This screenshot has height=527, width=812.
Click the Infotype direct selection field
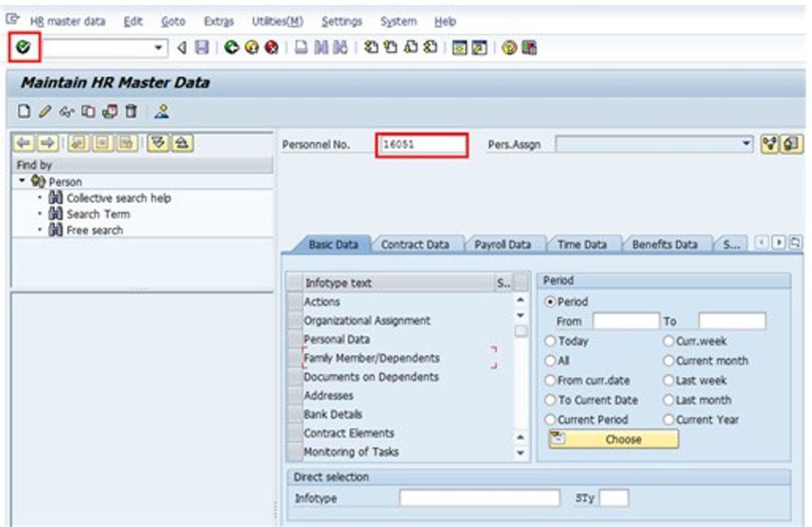coord(480,498)
